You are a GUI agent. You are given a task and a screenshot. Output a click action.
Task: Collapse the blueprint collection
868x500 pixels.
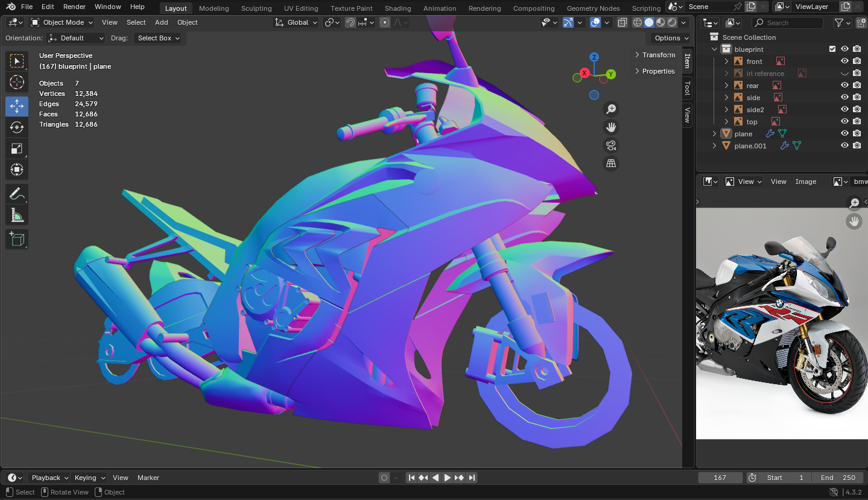pos(715,49)
